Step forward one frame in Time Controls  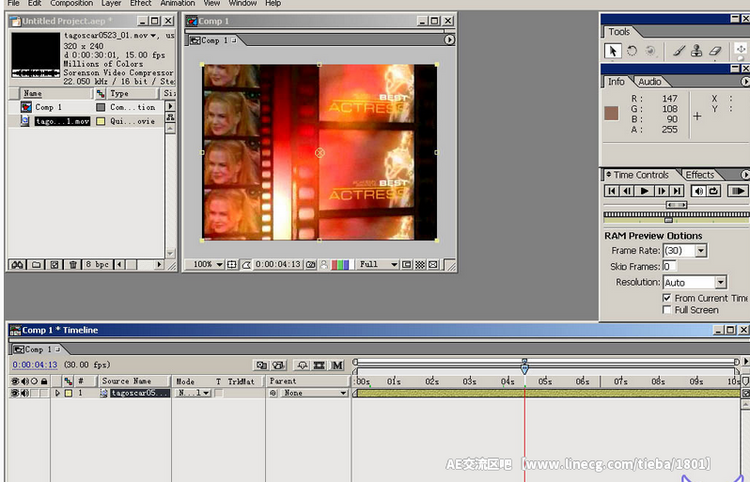tap(662, 191)
